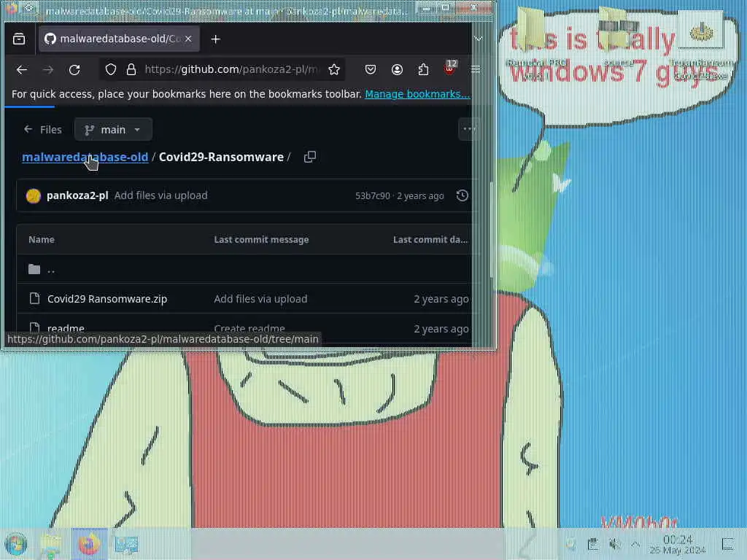The image size is (747, 560).
Task: Open the Firefox hamburger menu
Action: 476,70
